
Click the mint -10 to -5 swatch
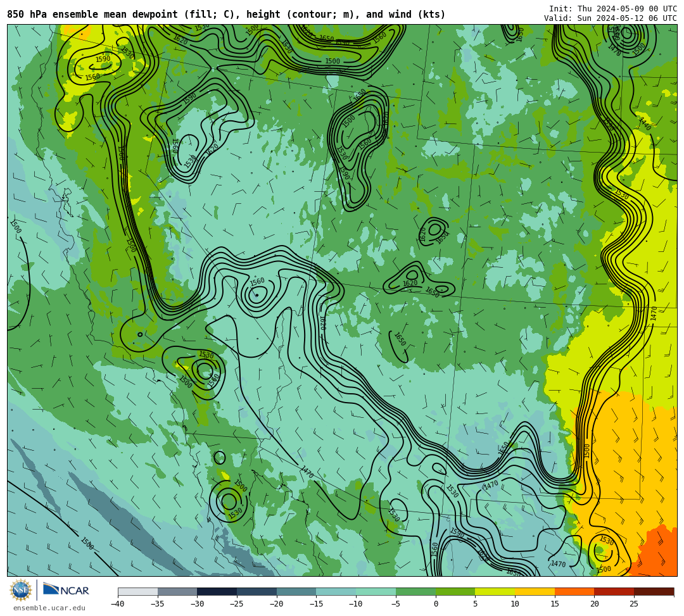pos(376,591)
